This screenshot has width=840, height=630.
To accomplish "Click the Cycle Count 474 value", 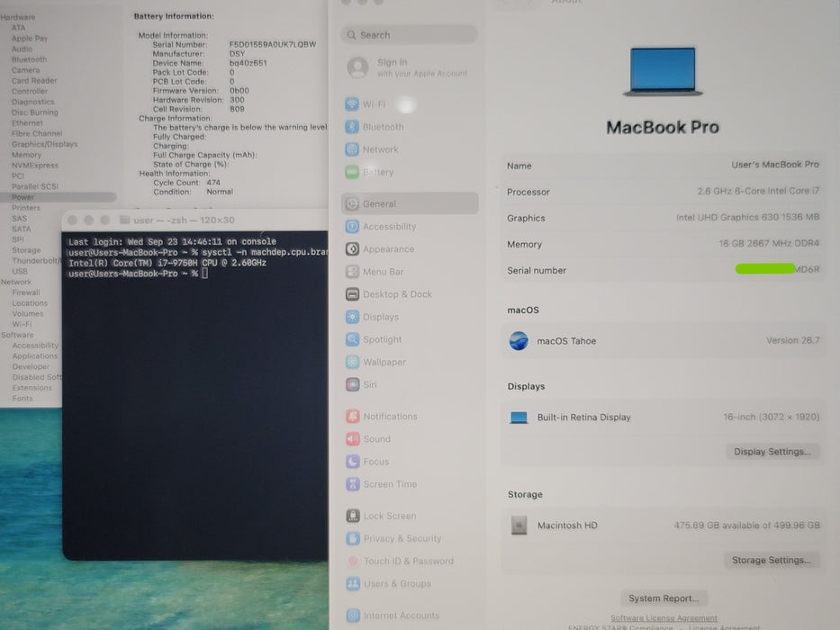I will [x=213, y=183].
